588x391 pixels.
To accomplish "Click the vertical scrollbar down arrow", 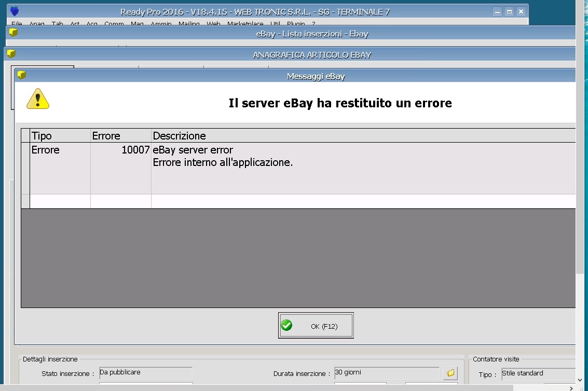I will tap(580, 380).
